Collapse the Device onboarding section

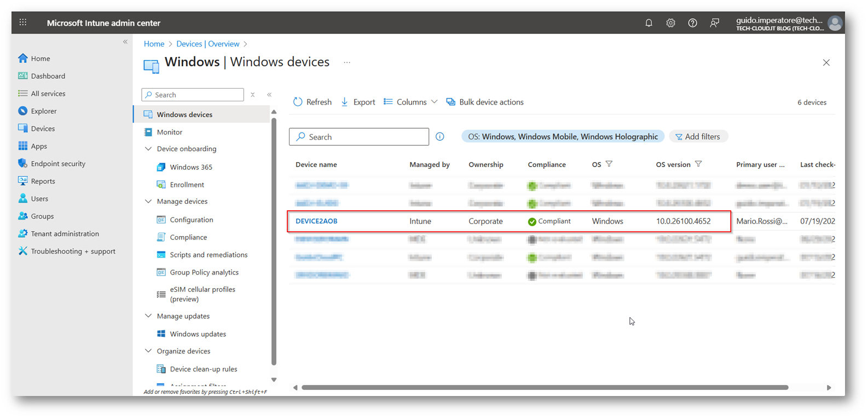148,148
